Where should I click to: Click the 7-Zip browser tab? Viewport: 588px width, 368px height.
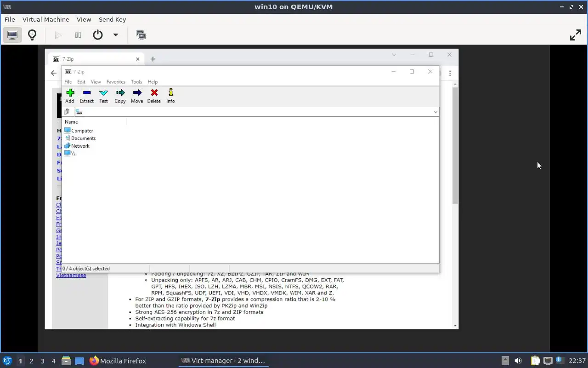tap(96, 59)
